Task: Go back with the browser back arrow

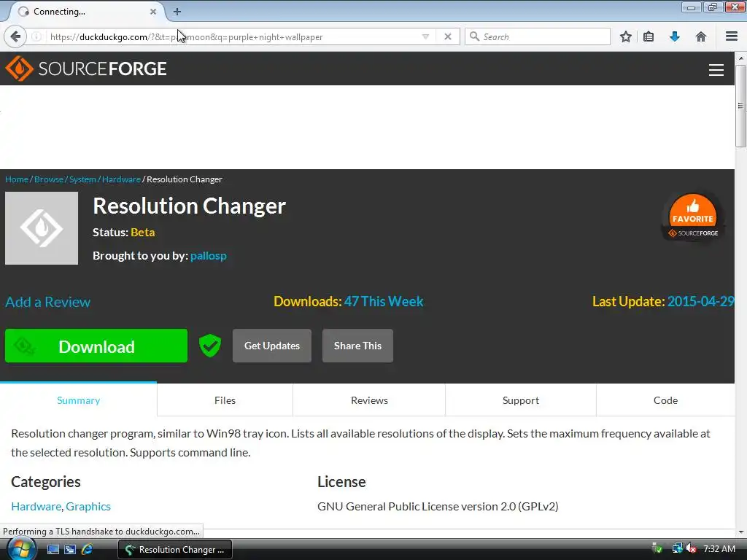Action: (x=15, y=36)
